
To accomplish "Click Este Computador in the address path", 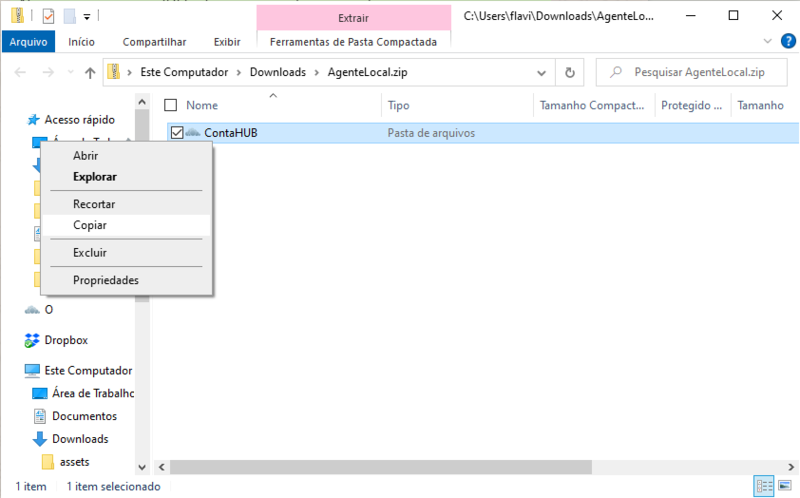I will click(184, 72).
